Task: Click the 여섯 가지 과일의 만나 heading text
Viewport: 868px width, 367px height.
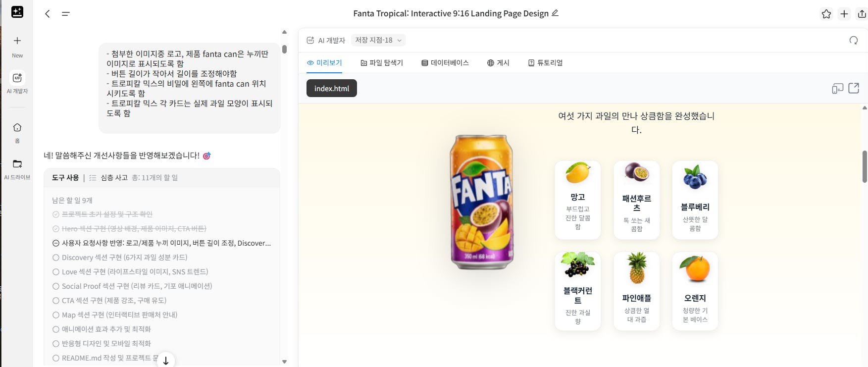Action: tap(636, 123)
